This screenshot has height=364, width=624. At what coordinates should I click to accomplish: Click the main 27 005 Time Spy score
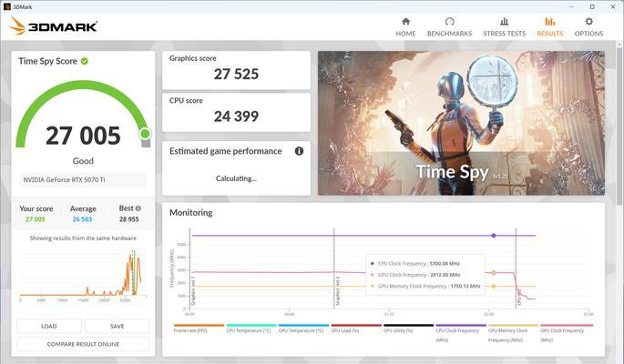tap(83, 136)
